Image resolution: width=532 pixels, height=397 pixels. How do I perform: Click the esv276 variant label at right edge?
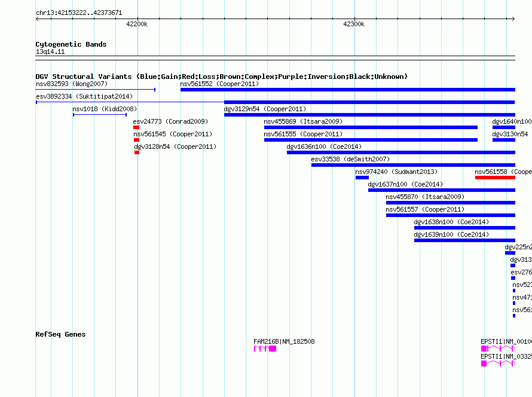(521, 272)
